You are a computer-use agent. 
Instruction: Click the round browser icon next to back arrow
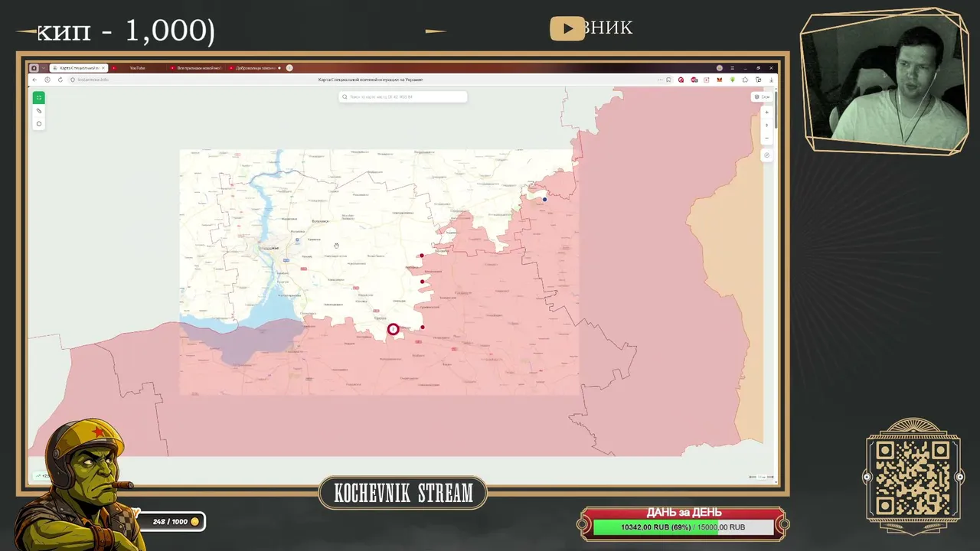(47, 80)
